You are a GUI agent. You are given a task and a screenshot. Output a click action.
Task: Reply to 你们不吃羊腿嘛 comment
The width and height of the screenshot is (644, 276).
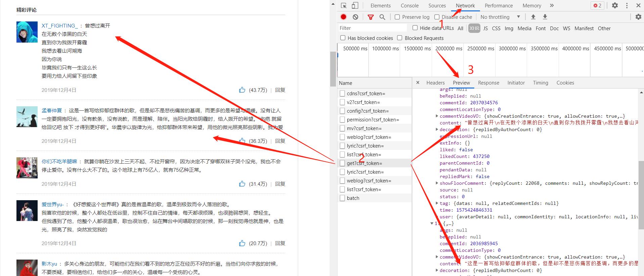[280, 184]
